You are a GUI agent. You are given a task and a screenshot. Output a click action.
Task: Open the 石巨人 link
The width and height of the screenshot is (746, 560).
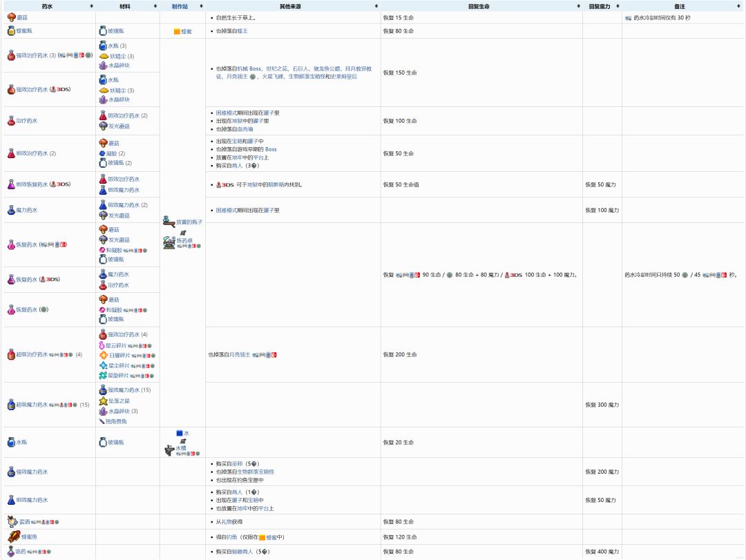(x=300, y=68)
